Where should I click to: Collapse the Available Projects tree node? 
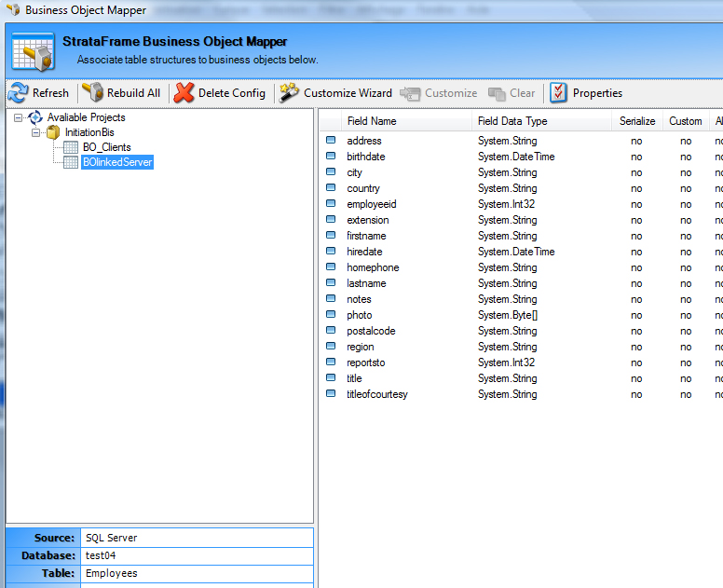tap(19, 117)
